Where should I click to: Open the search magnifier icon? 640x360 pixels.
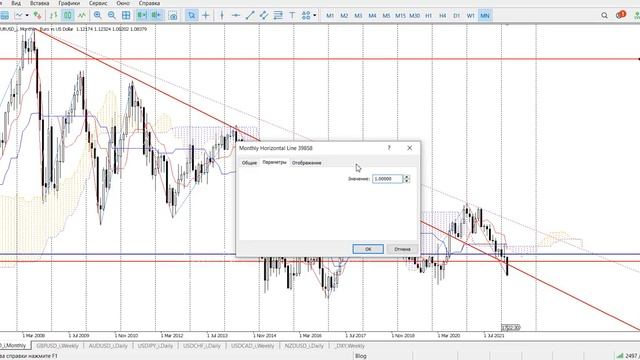604,16
